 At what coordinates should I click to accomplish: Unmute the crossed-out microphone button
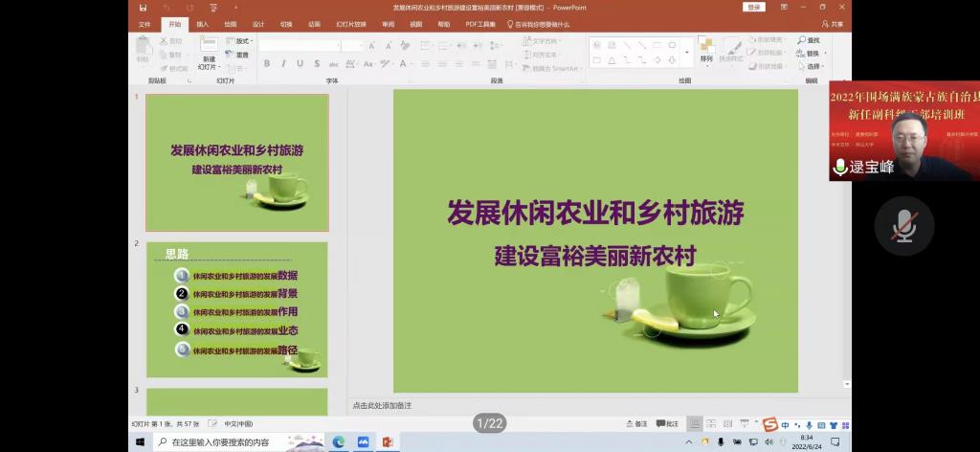coord(903,226)
